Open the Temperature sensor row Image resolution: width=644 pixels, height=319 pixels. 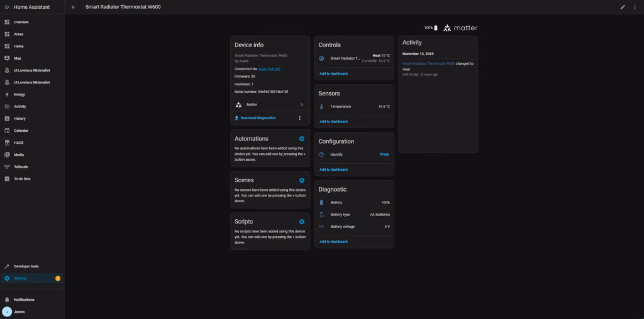354,107
